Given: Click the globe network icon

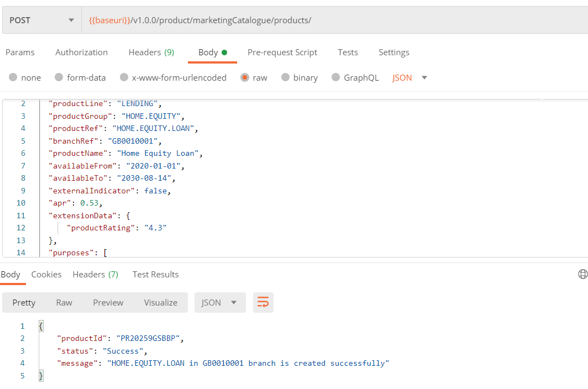Looking at the screenshot, I should (582, 274).
